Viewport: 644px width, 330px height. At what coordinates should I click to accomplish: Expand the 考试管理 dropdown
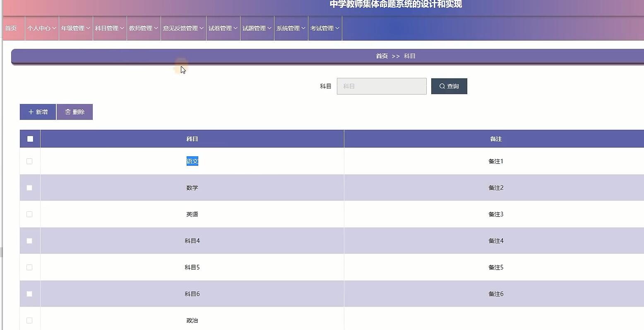324,28
